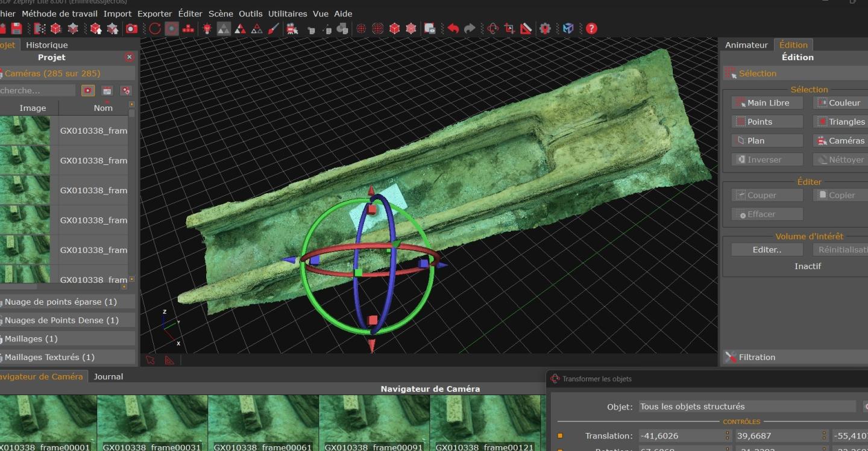Collapse the Caméras (285 sur 285) section
The image size is (868, 451).
point(67,73)
